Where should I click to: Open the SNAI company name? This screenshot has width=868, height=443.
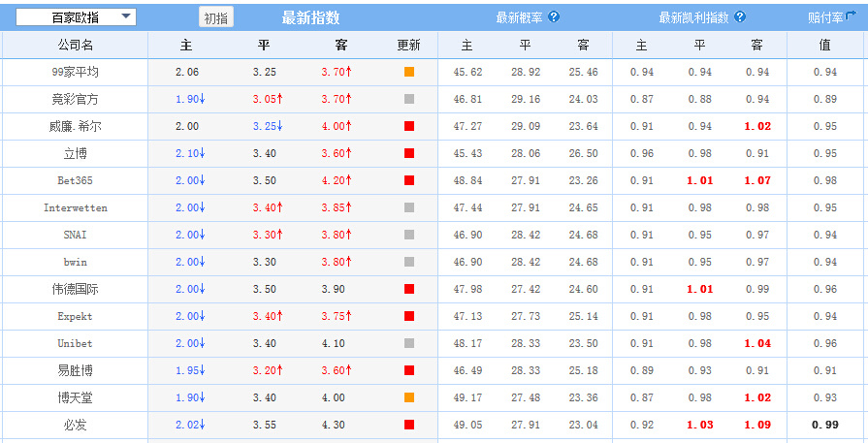pyautogui.click(x=76, y=235)
